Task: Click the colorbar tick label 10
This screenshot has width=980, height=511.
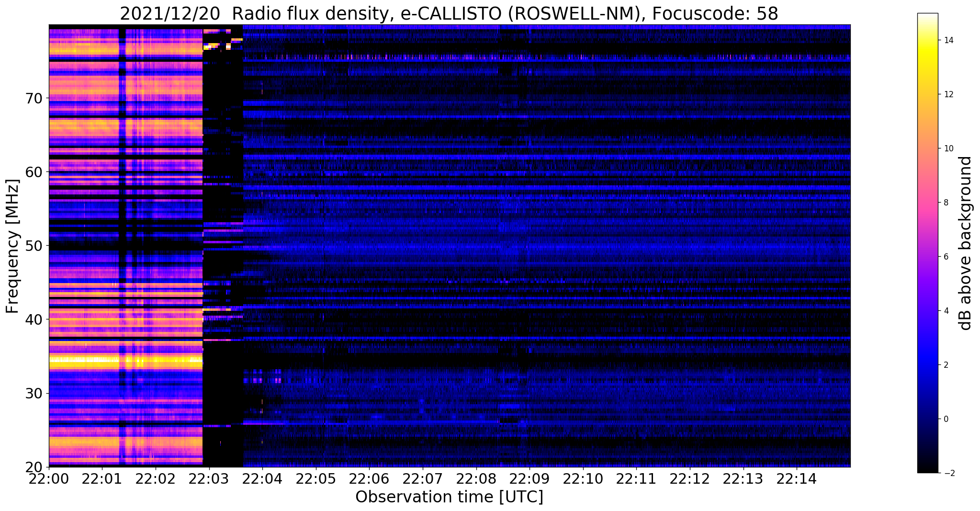Action: coord(948,148)
